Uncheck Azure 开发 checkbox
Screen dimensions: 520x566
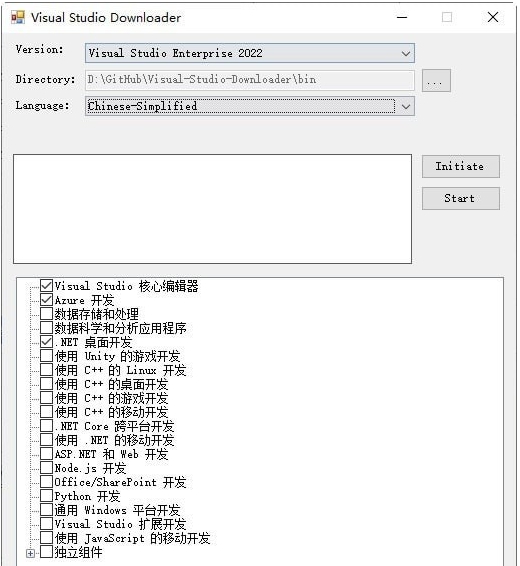point(47,300)
